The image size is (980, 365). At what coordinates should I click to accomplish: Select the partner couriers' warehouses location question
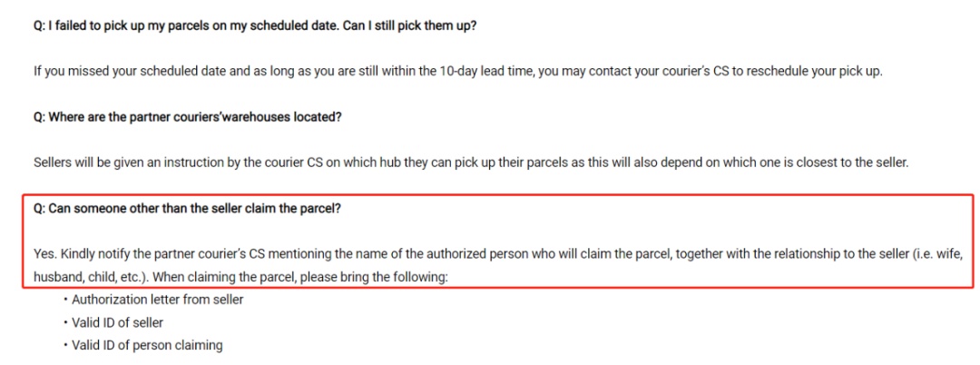pos(188,117)
